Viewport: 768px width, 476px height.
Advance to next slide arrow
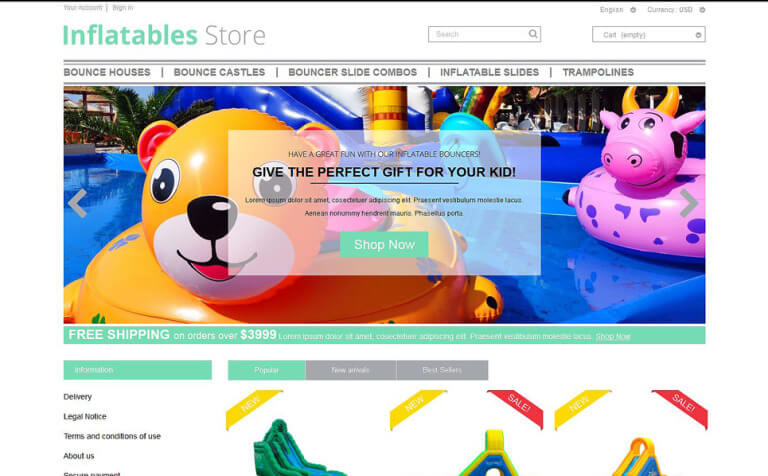(689, 203)
